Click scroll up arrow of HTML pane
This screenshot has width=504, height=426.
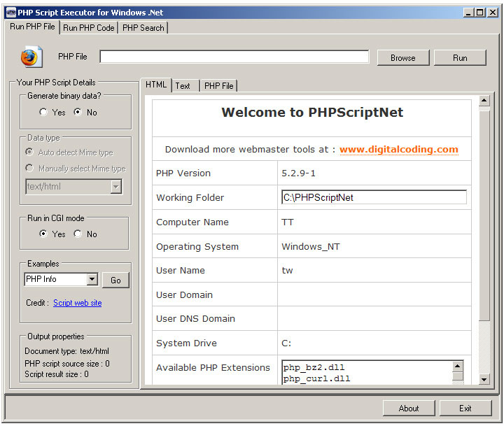coord(484,101)
